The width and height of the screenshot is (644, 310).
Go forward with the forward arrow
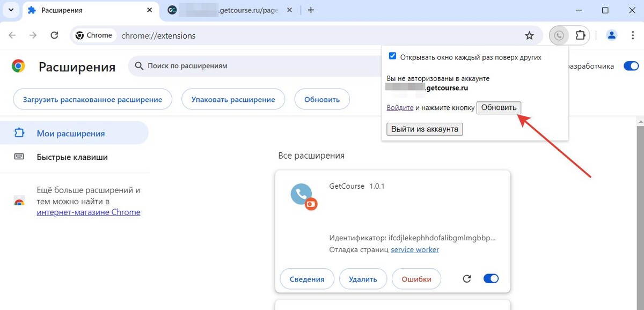pos(33,35)
